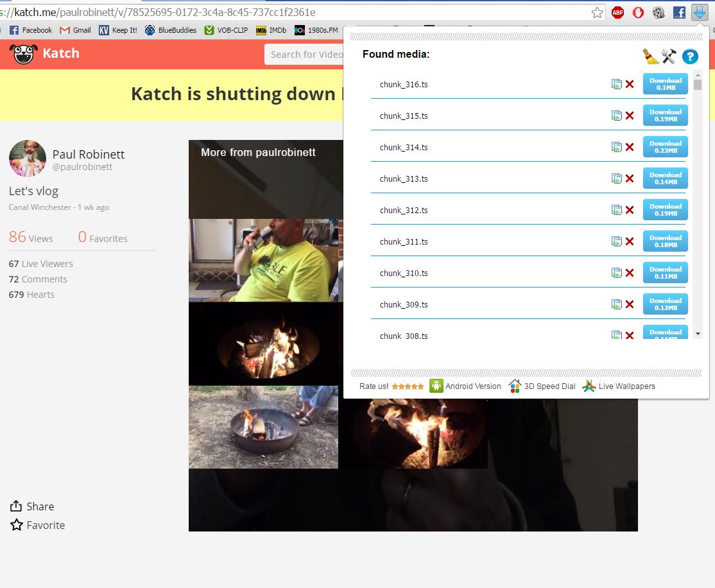Copy link icon for chunk_311.ts

tap(617, 242)
